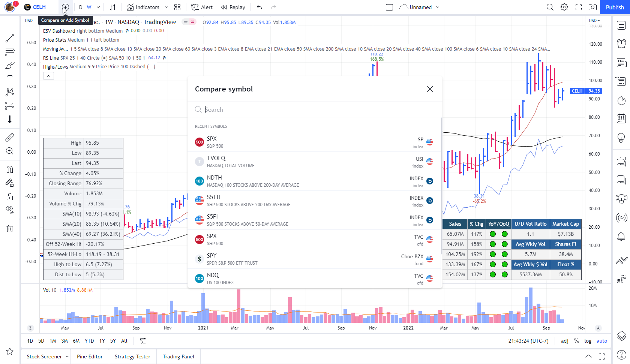This screenshot has width=630, height=364.
Task: Set chart range to YTD
Action: tap(89, 341)
